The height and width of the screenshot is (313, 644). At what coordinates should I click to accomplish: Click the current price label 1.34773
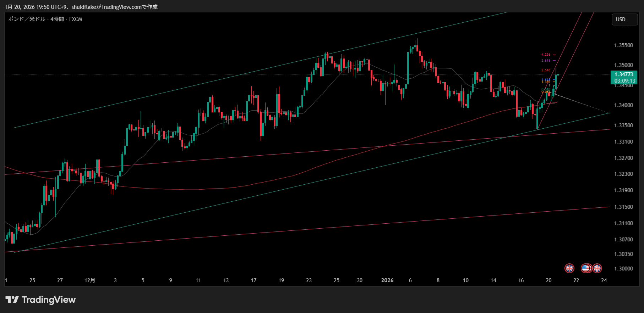tap(624, 74)
